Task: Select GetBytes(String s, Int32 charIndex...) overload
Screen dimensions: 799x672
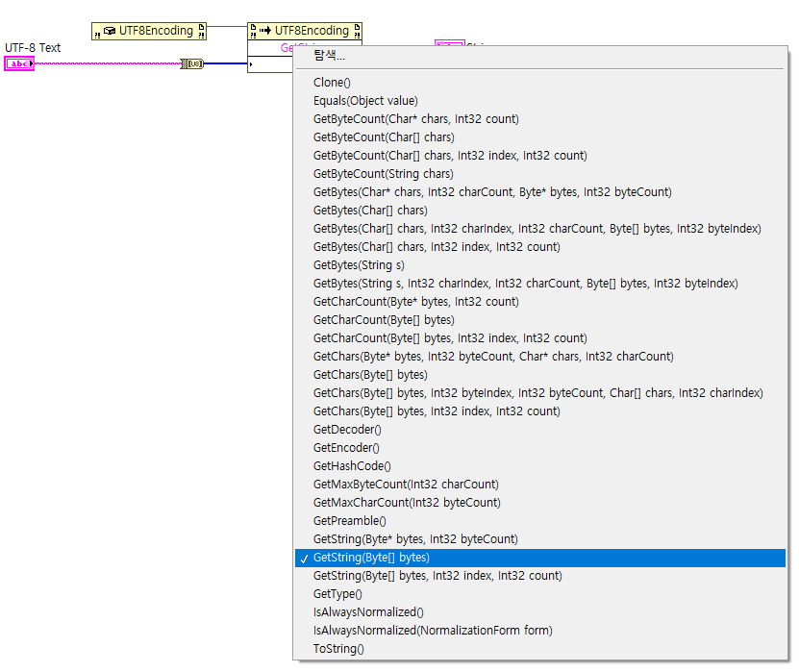Action: [x=540, y=284]
